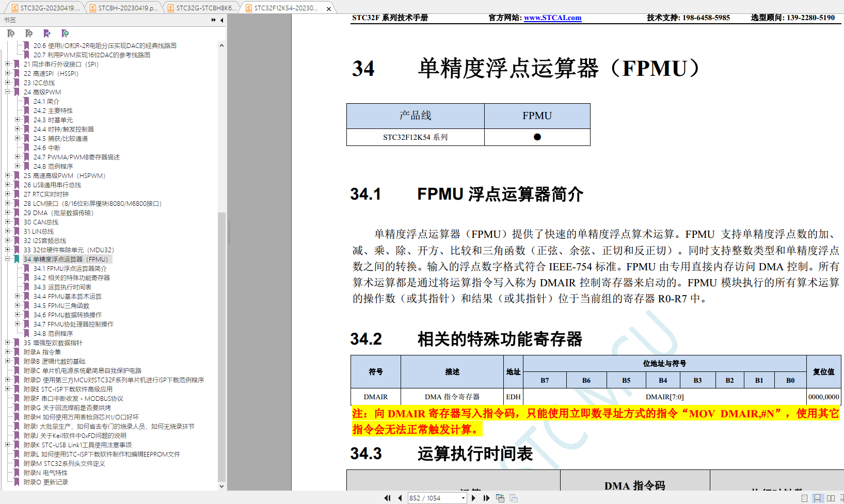
Task: Collapse the 24 高级PWM bookmark node
Action: (8, 92)
